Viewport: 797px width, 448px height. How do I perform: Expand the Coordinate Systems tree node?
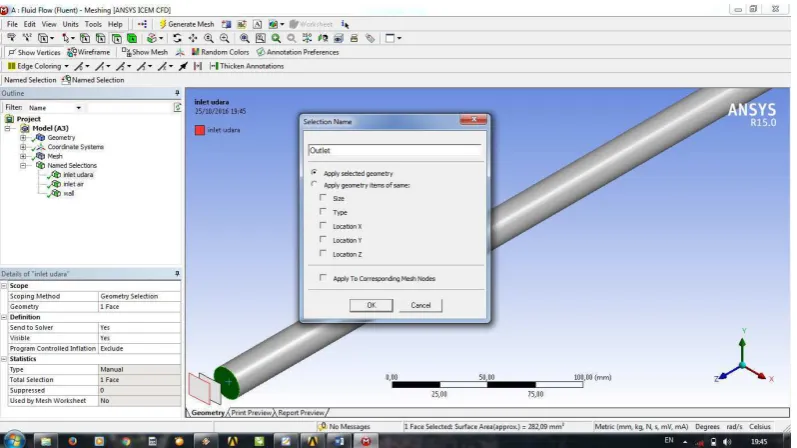(x=23, y=147)
